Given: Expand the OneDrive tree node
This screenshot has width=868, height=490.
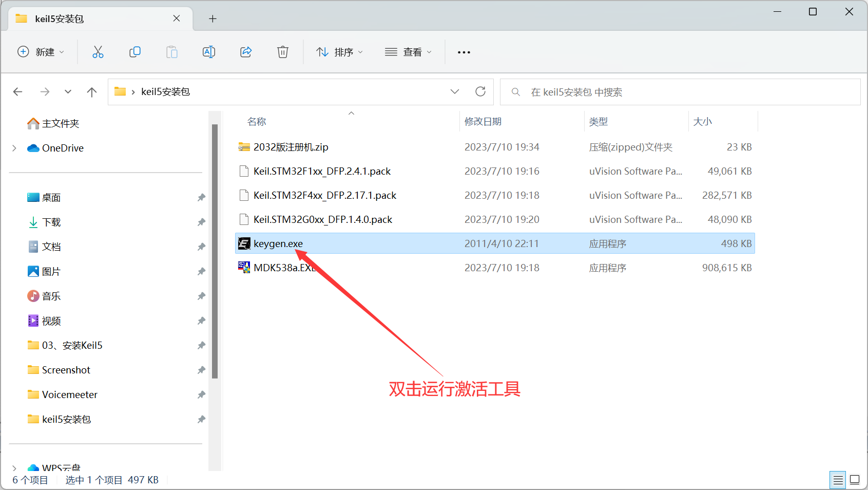Looking at the screenshot, I should [x=14, y=148].
